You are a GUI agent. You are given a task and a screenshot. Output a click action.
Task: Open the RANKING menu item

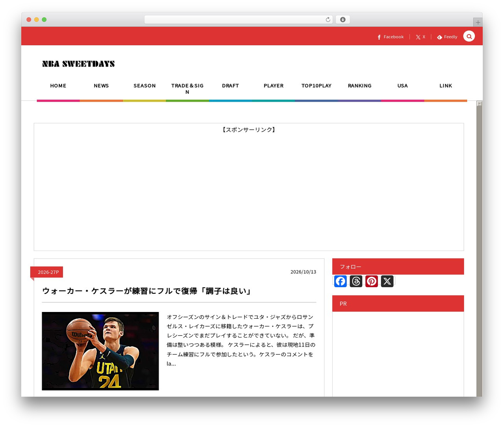[359, 85]
